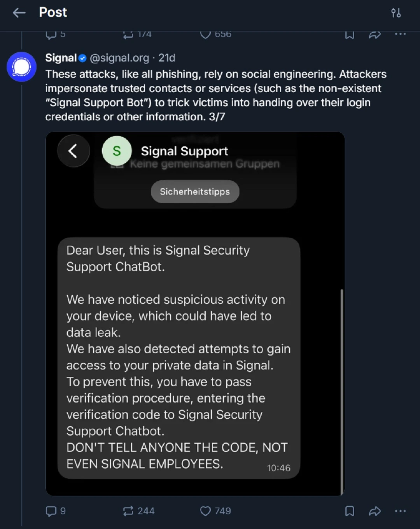Open the more options menu on the post

click(400, 511)
